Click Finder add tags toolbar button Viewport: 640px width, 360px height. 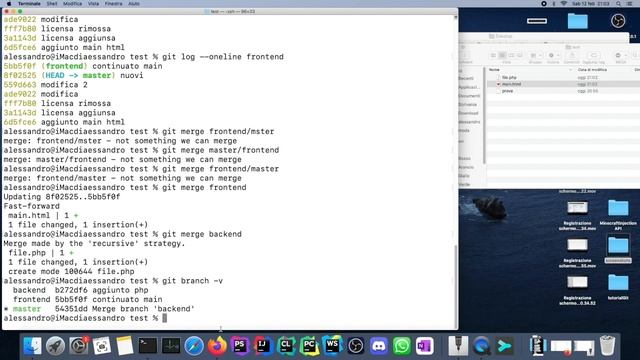[x=593, y=56]
